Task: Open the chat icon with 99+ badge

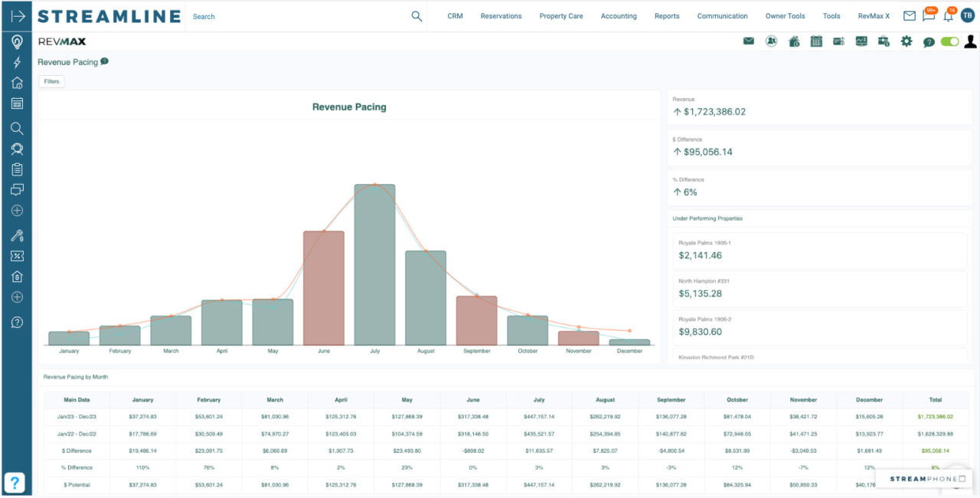Action: (x=929, y=15)
